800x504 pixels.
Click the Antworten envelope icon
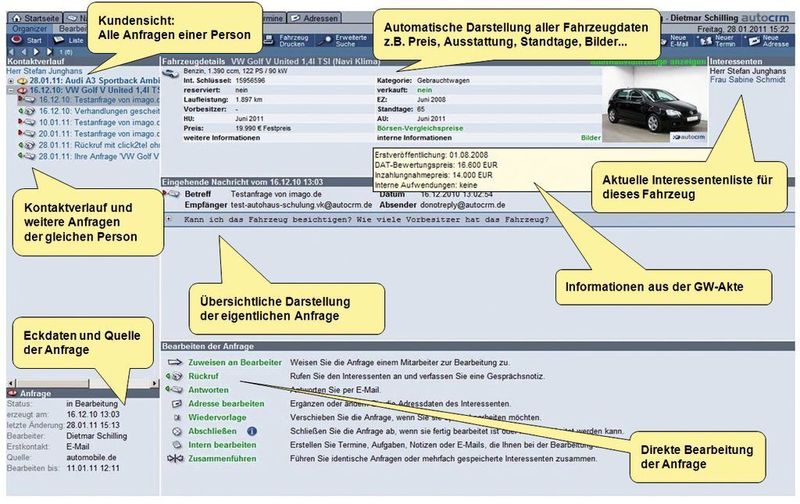point(174,390)
